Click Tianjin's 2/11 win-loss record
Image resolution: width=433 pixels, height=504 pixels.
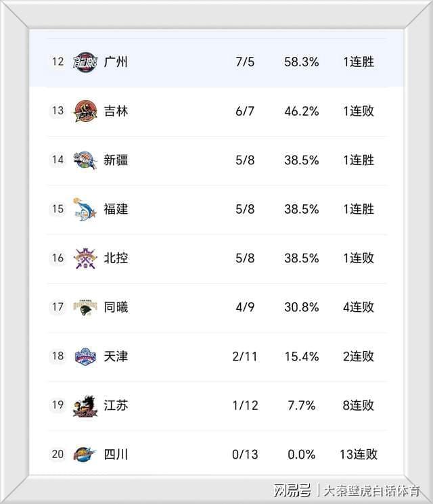click(x=245, y=356)
